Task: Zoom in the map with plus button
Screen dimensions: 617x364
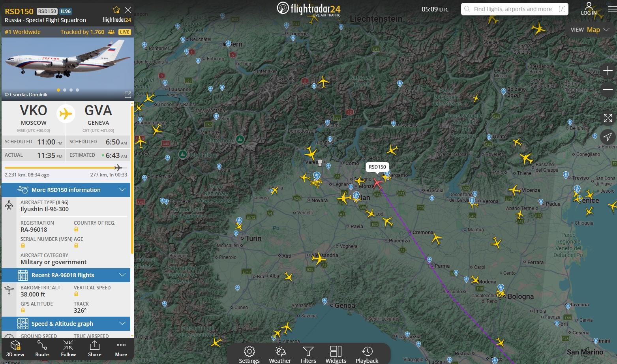Action: tap(608, 71)
